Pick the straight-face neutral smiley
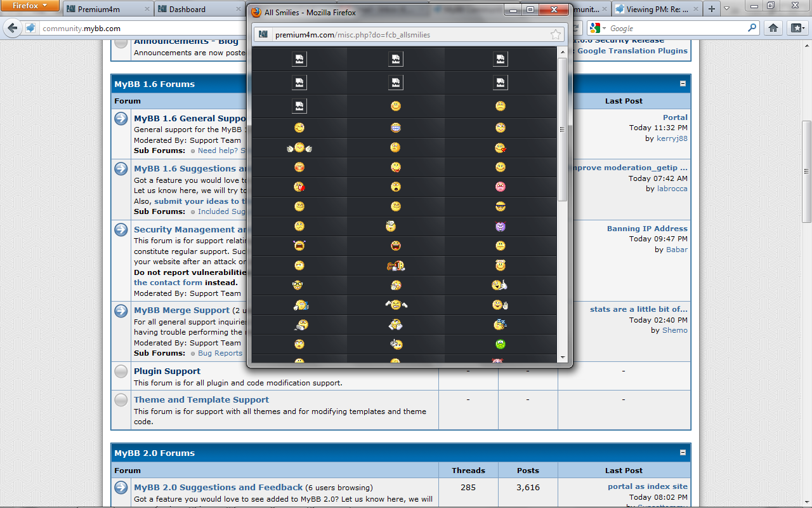The height and width of the screenshot is (508, 812). pyautogui.click(x=501, y=246)
